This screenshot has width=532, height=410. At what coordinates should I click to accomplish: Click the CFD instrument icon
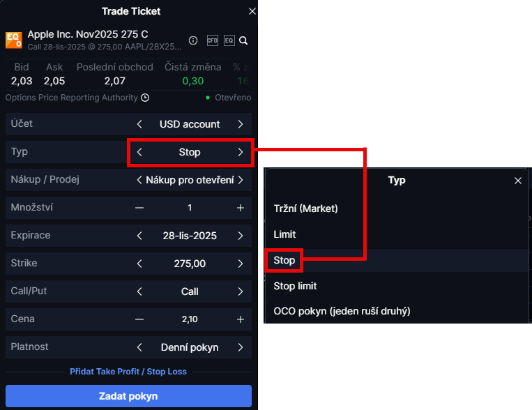(x=213, y=40)
